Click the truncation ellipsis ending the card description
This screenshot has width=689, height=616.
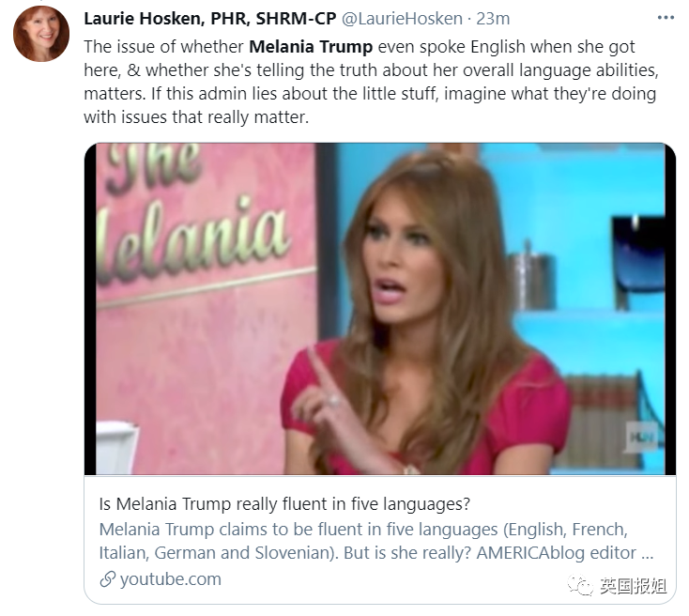(x=648, y=553)
